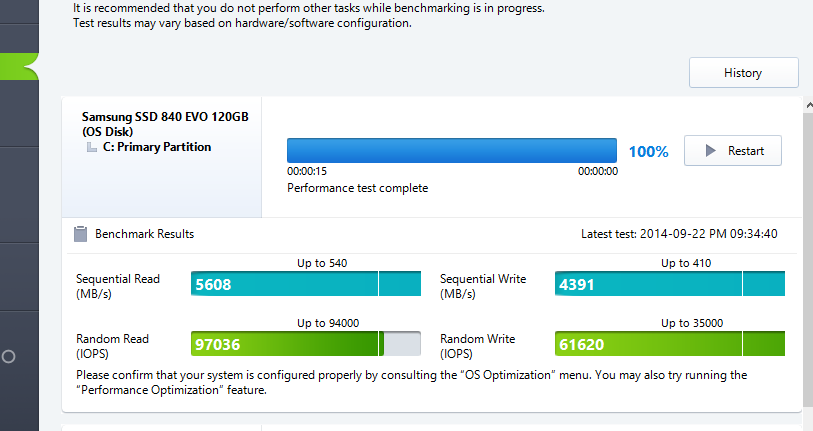Click the partition tree branch icon
813x431 pixels.
(92, 148)
